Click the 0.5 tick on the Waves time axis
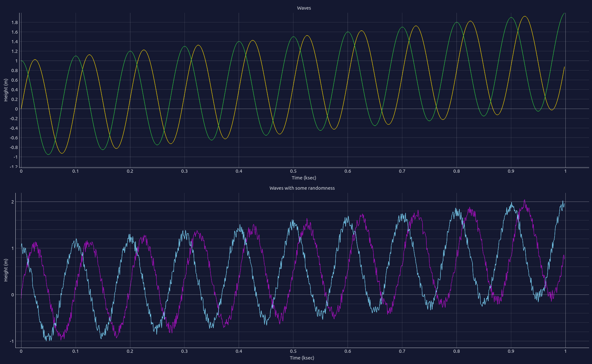 [293, 171]
